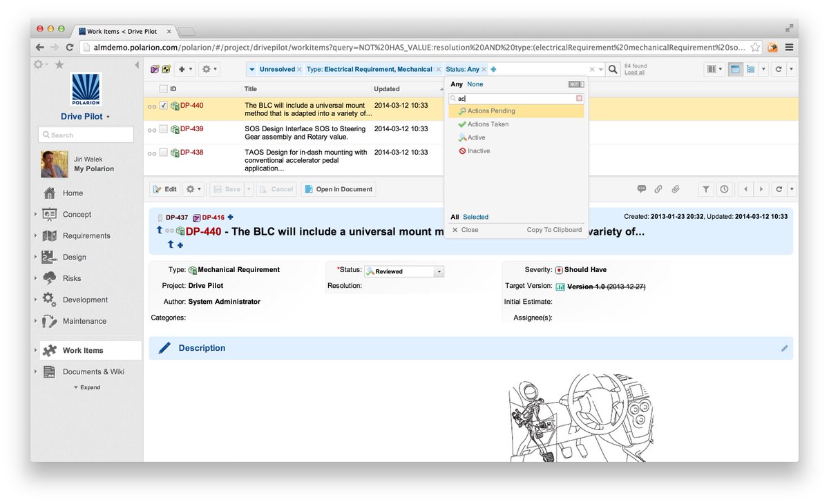Screen dimensions: 829x504
Task: Tick the DP-440 row checkbox
Action: (x=164, y=106)
